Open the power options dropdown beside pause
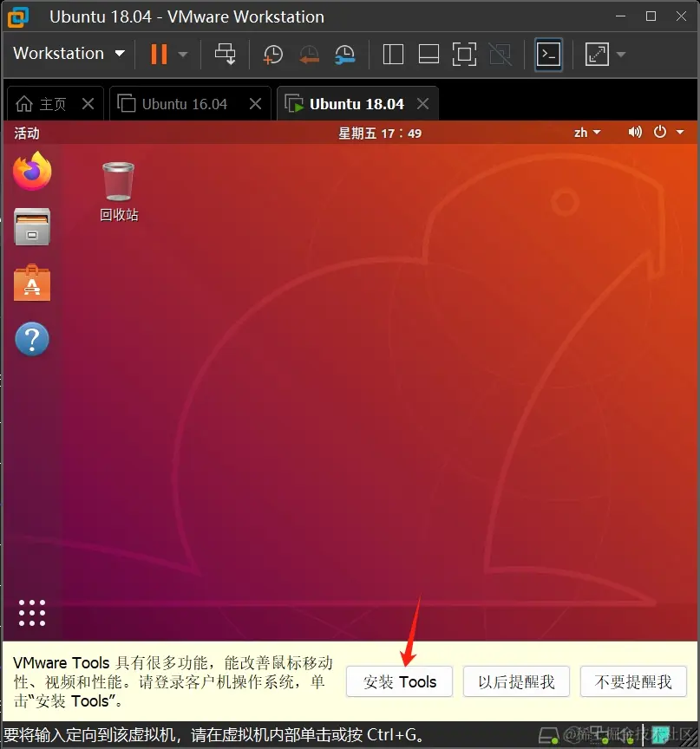The image size is (700, 749). tap(183, 54)
